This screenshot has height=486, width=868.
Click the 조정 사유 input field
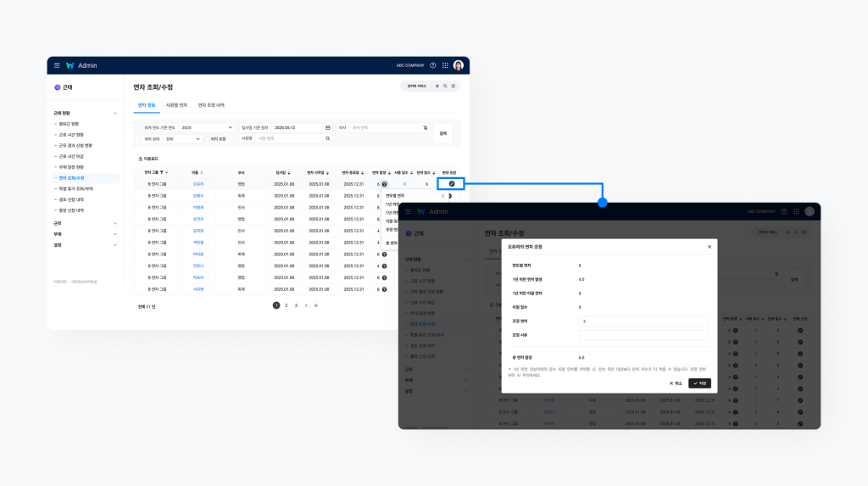point(643,334)
